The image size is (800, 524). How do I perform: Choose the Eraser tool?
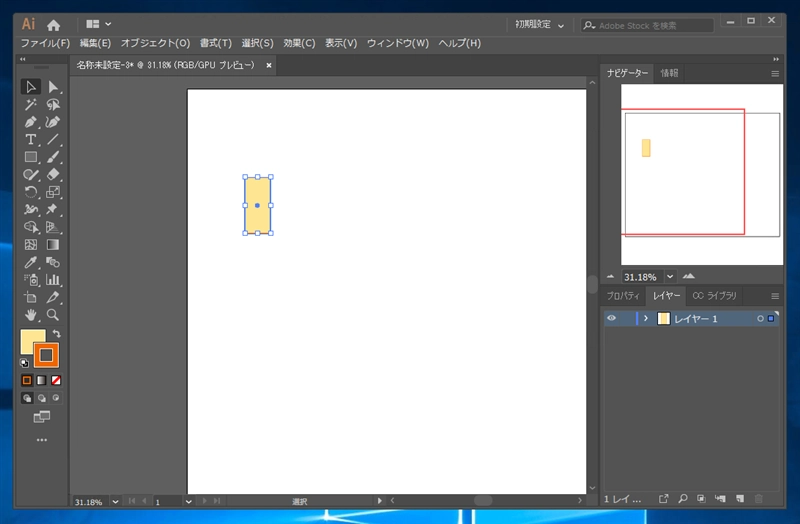click(x=53, y=174)
